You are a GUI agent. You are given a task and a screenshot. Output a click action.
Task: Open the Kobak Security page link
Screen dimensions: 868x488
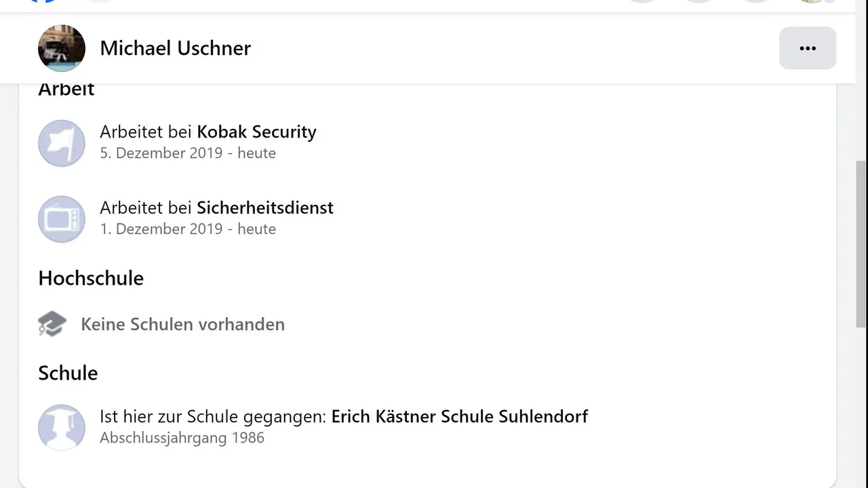pos(256,131)
